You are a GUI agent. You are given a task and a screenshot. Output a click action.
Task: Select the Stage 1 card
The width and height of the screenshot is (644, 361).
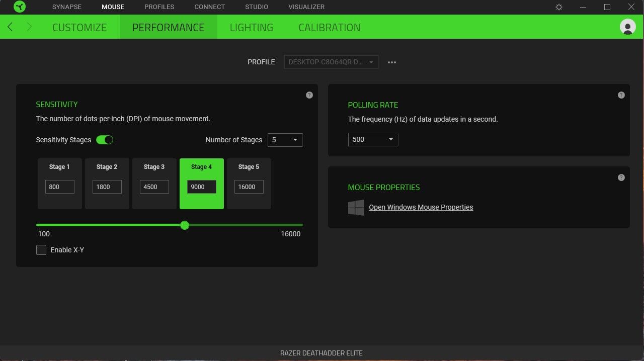click(60, 184)
